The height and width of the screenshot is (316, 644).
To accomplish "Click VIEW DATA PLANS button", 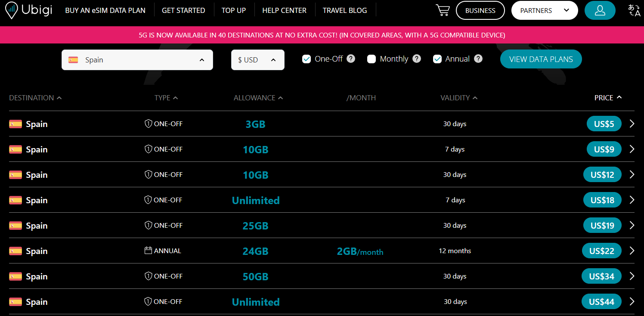I will pyautogui.click(x=541, y=59).
